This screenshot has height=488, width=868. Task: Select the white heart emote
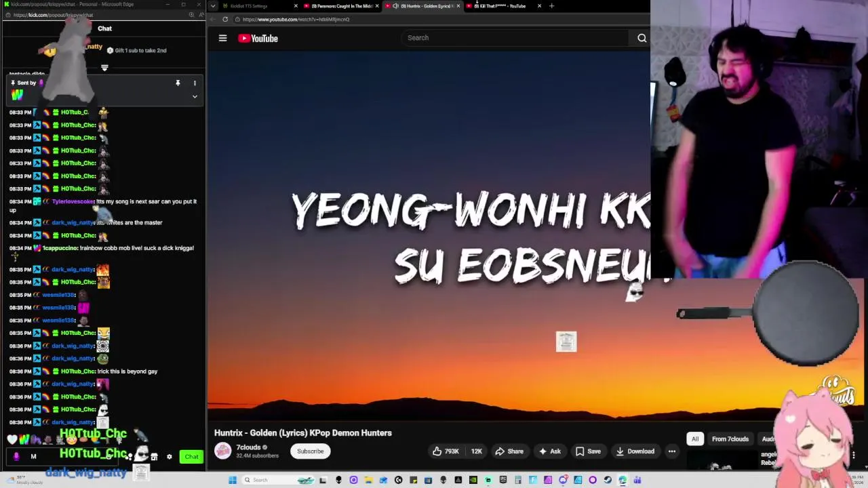tap(12, 439)
